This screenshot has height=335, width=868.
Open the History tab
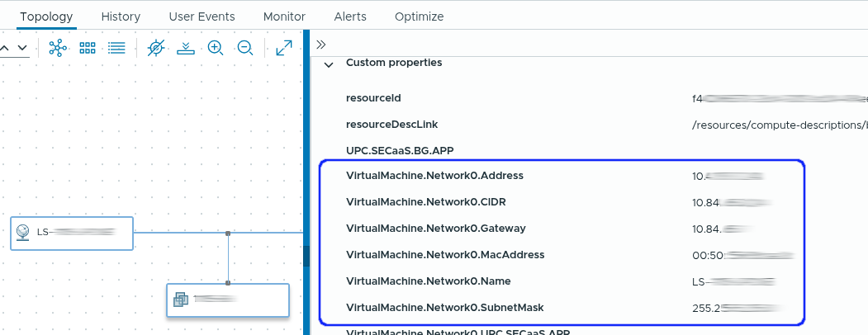click(121, 17)
